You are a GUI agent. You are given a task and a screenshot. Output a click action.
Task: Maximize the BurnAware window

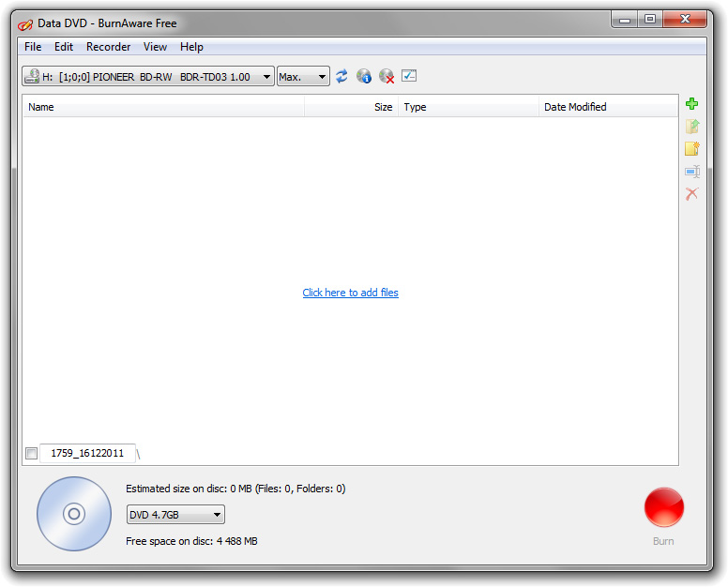650,20
